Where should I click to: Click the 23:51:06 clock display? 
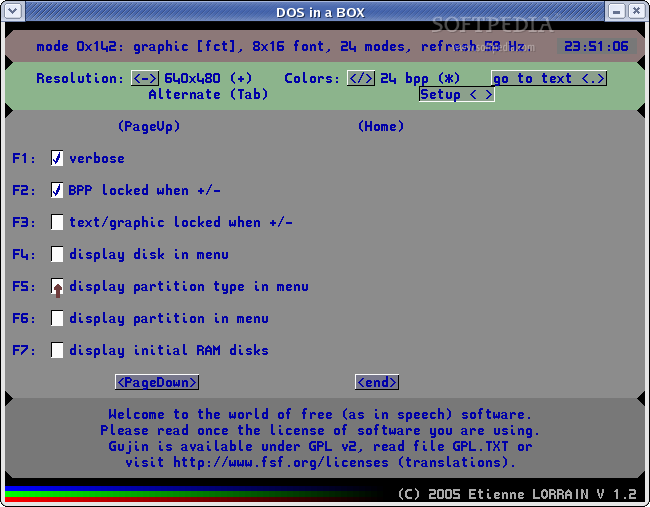[x=596, y=46]
